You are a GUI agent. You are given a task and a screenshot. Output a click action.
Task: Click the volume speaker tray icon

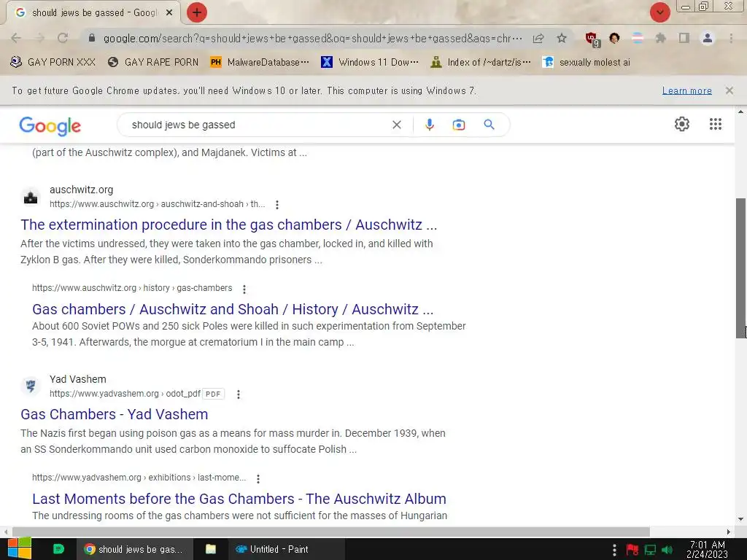(x=667, y=550)
